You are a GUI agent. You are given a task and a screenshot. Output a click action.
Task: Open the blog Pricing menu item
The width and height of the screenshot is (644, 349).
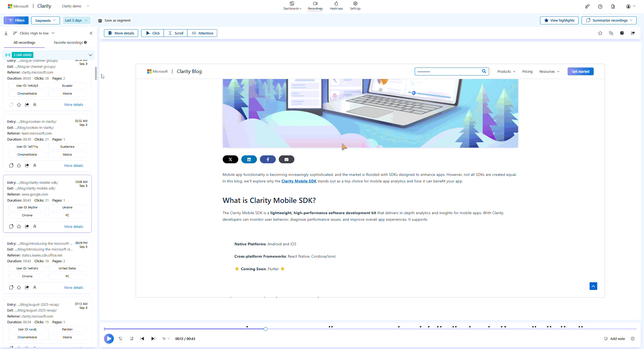pyautogui.click(x=527, y=71)
